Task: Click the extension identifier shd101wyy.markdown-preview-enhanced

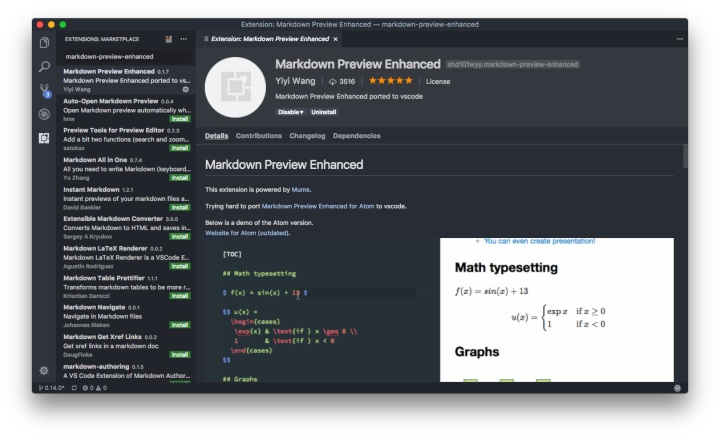Action: click(x=512, y=65)
